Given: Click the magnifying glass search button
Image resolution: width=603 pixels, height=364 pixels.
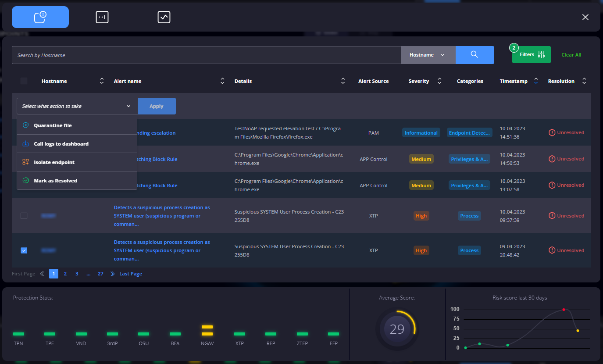Looking at the screenshot, I should tap(475, 55).
